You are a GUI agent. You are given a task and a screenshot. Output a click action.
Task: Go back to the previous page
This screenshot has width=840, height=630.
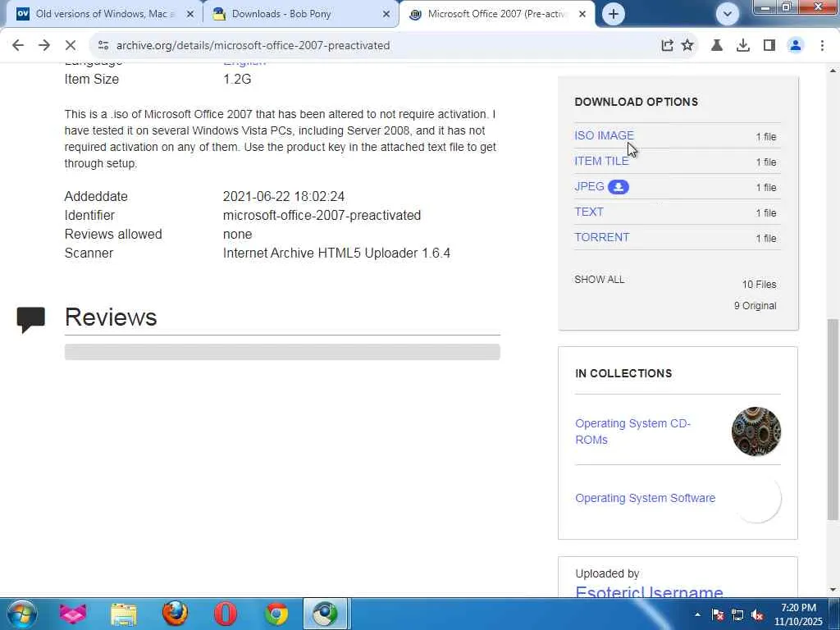pyautogui.click(x=18, y=46)
